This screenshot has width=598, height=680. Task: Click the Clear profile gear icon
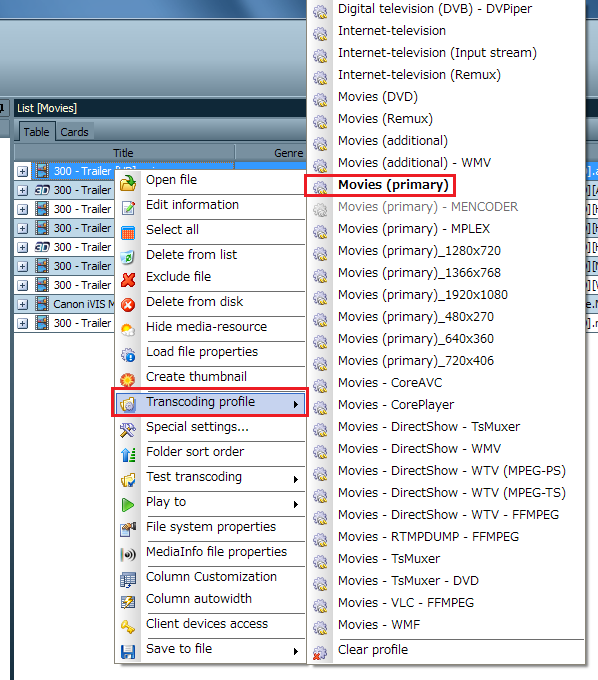pos(320,653)
